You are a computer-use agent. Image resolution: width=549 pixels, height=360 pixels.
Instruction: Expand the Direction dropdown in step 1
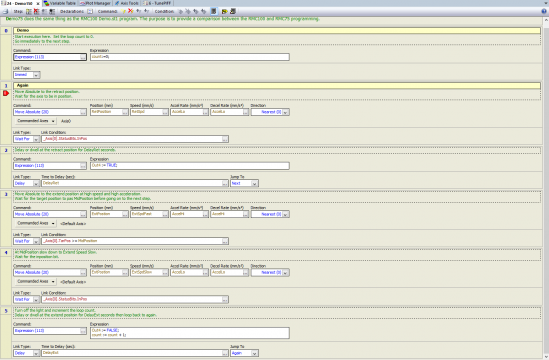click(x=285, y=112)
